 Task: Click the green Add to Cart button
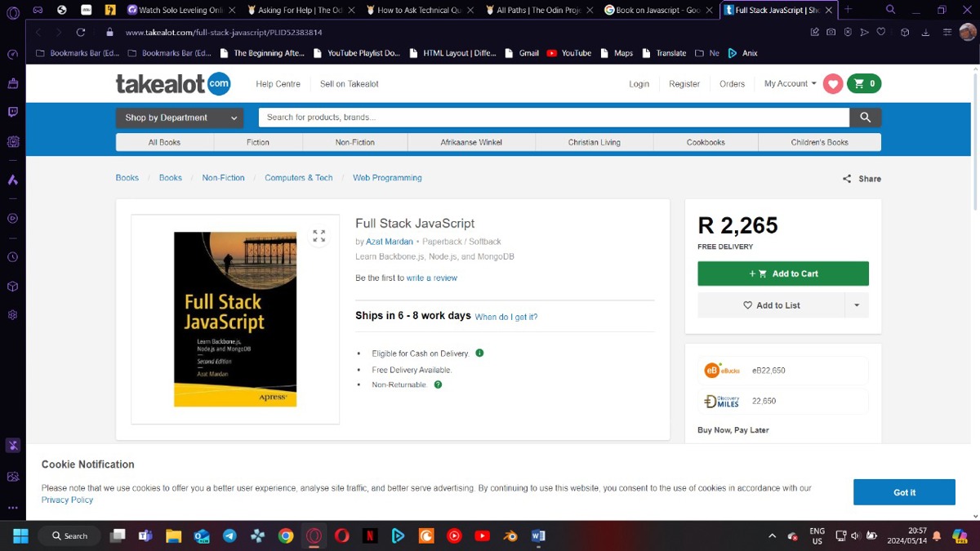(783, 273)
